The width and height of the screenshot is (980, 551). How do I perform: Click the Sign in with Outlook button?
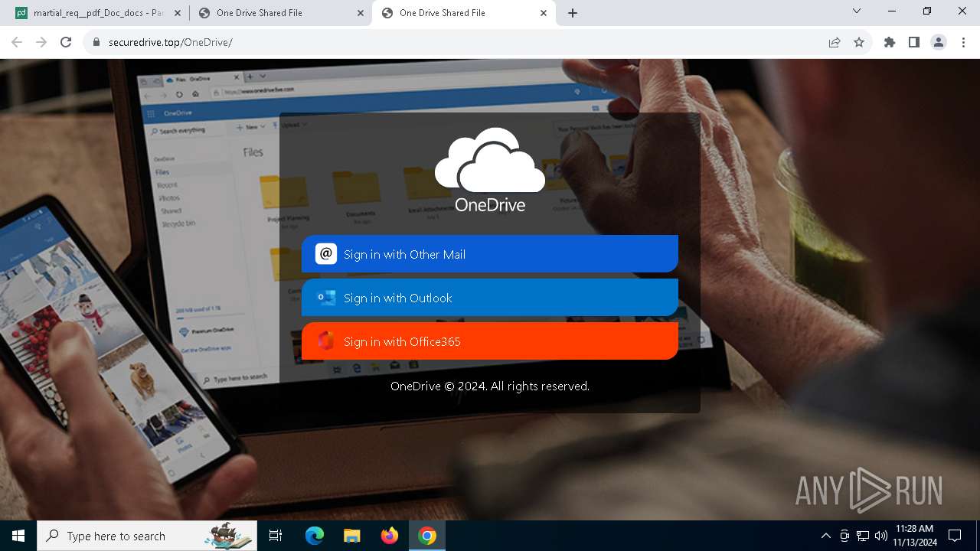(490, 298)
